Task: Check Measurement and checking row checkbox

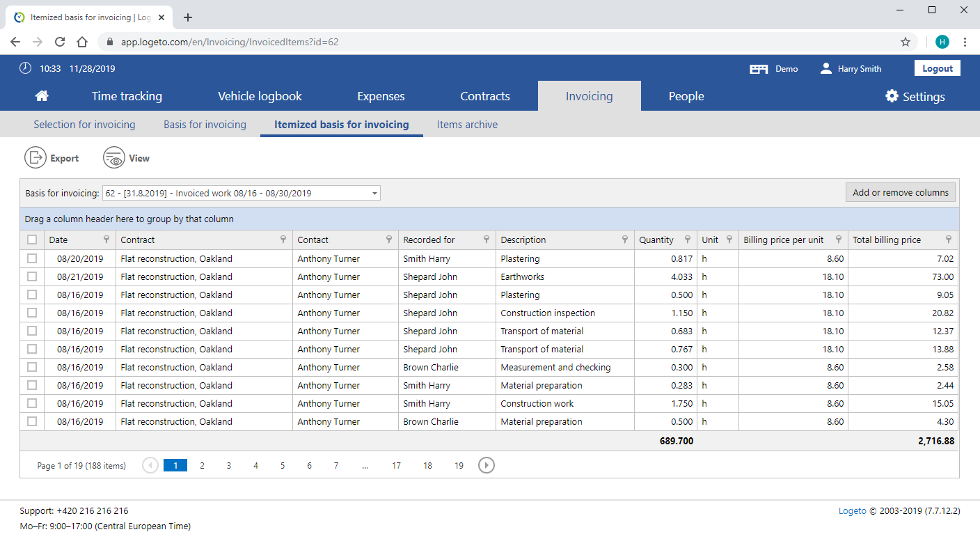Action: tap(32, 367)
